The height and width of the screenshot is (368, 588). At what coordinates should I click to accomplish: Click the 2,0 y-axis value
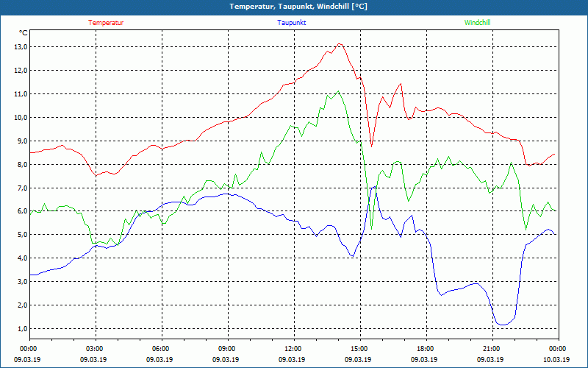click(x=22, y=305)
